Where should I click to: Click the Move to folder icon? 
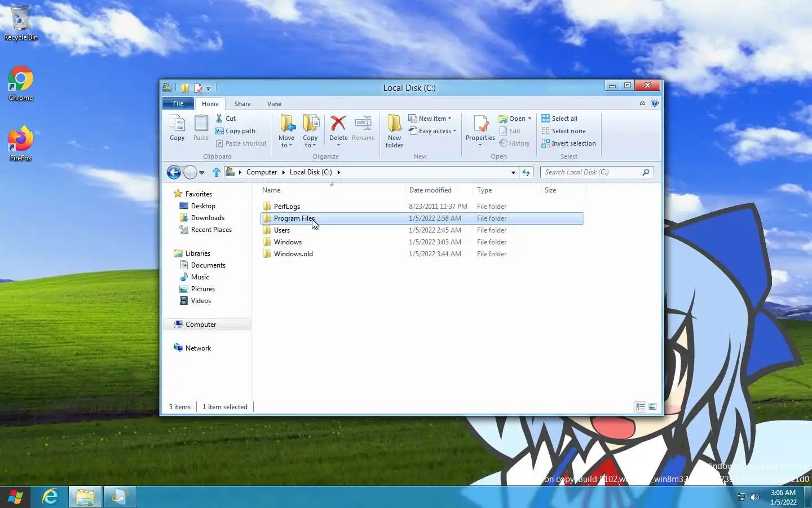pyautogui.click(x=286, y=123)
